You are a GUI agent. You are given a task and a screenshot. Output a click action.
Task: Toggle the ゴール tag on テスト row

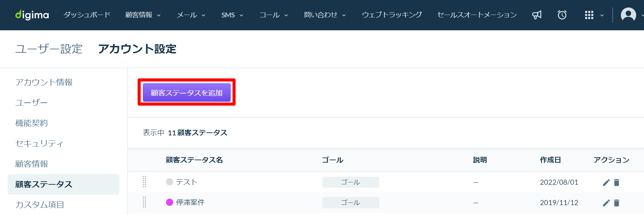pyautogui.click(x=351, y=182)
